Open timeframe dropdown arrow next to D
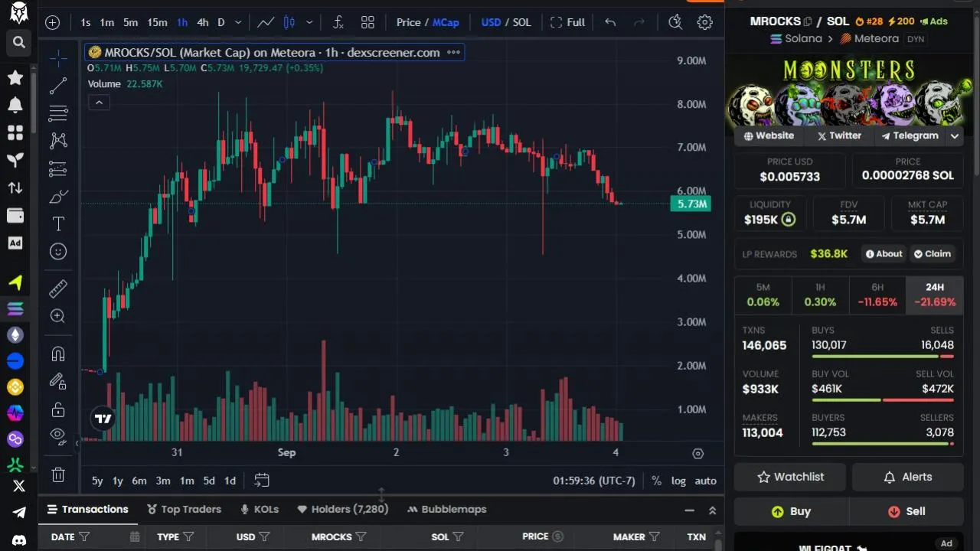Screen dimensions: 980x551 point(238,22)
